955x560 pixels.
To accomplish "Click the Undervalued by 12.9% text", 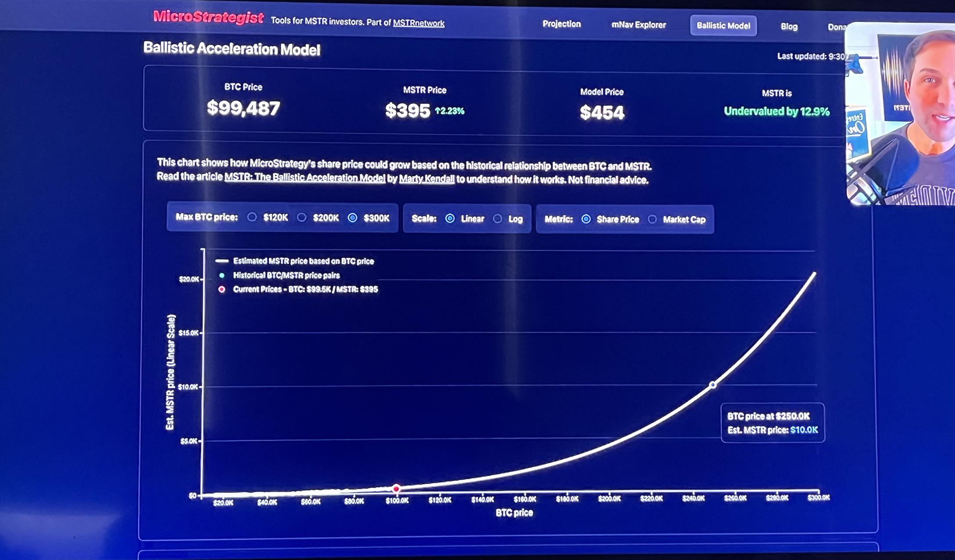I will point(776,111).
